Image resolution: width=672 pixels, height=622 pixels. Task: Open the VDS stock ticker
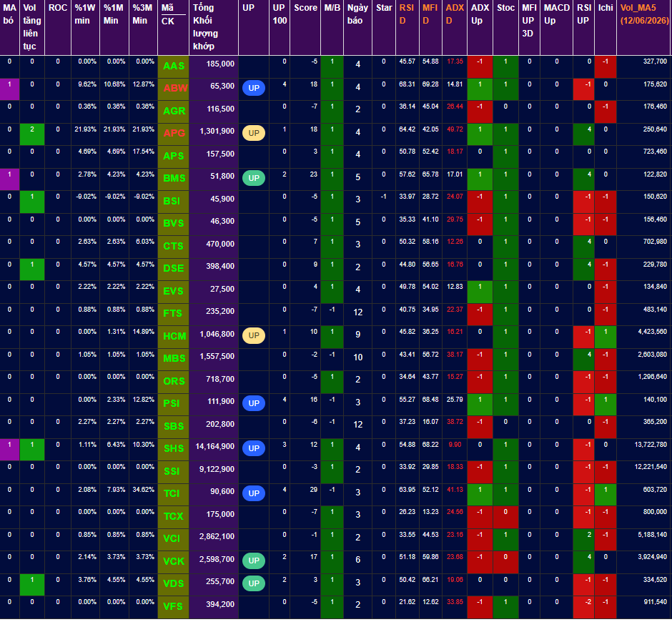click(x=174, y=583)
